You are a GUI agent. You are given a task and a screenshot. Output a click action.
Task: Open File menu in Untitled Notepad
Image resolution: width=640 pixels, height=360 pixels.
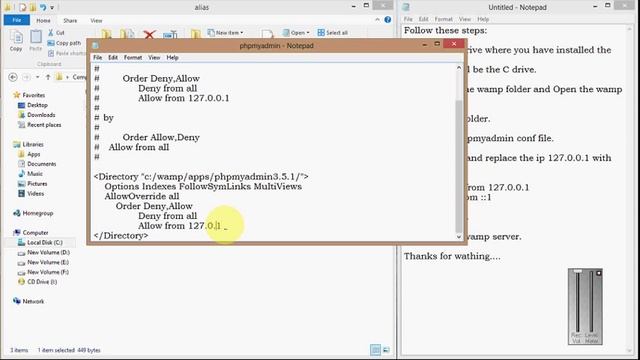pos(408,19)
